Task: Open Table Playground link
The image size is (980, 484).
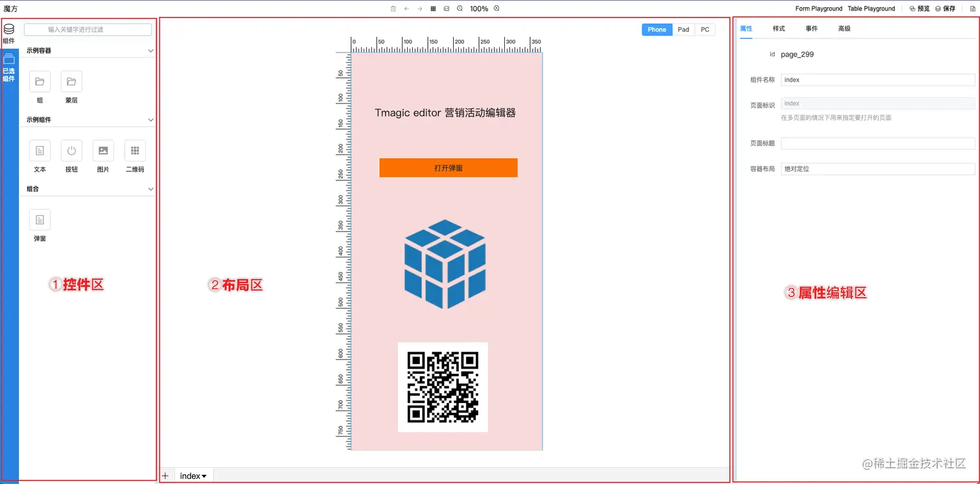Action: [x=871, y=8]
